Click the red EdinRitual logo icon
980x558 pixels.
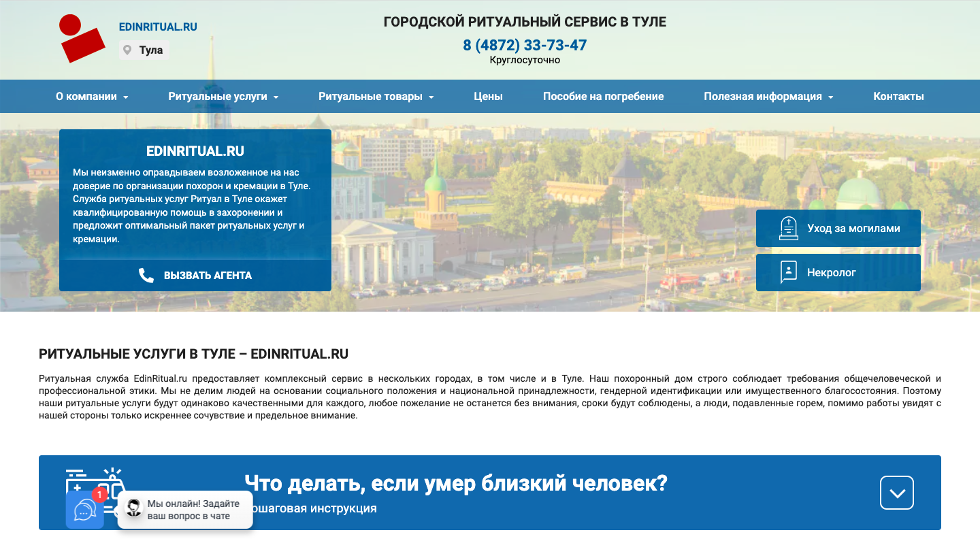(x=82, y=38)
